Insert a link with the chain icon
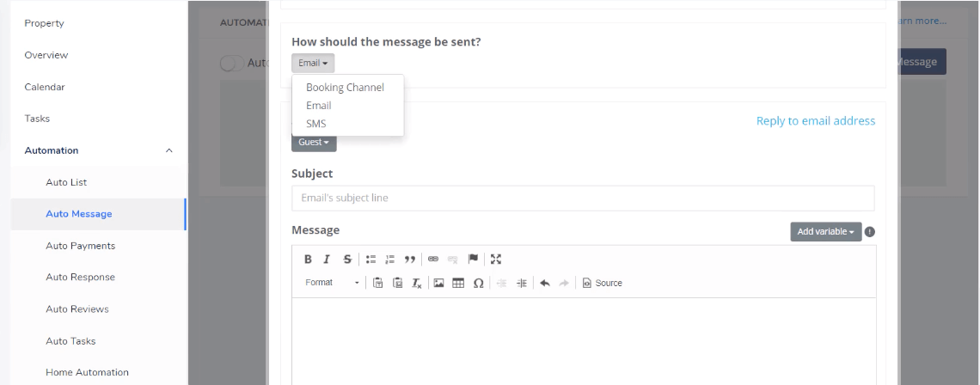 pyautogui.click(x=433, y=260)
